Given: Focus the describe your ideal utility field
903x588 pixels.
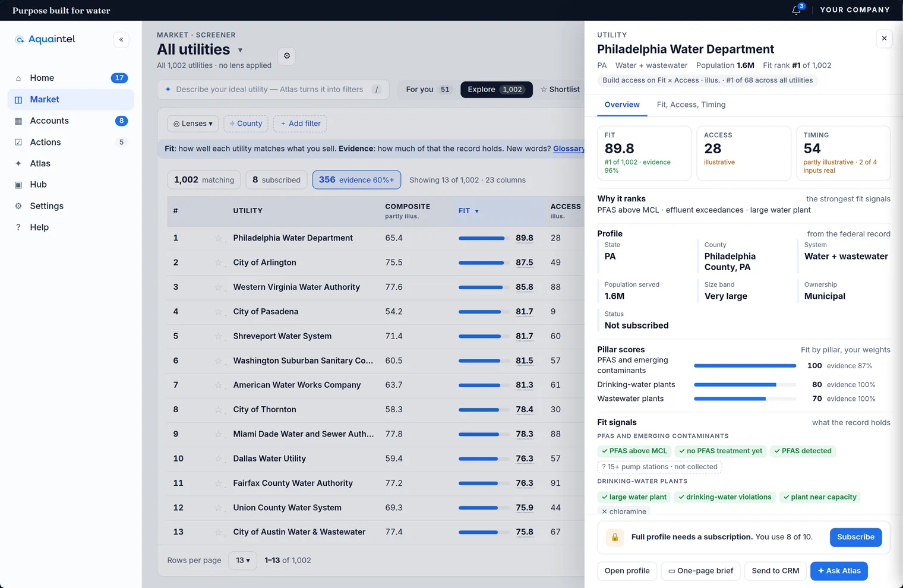Looking at the screenshot, I should [273, 89].
